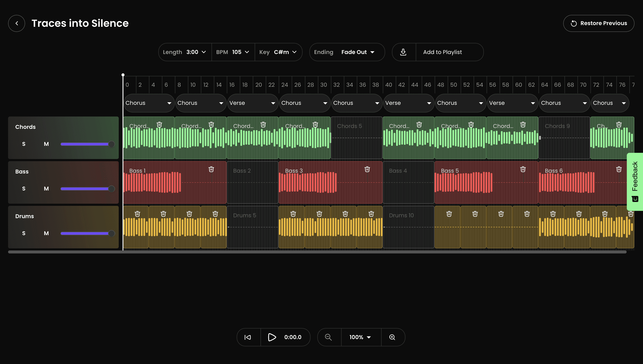
Task: Delete the Bass 1 clip with its trash icon
Action: tap(211, 169)
